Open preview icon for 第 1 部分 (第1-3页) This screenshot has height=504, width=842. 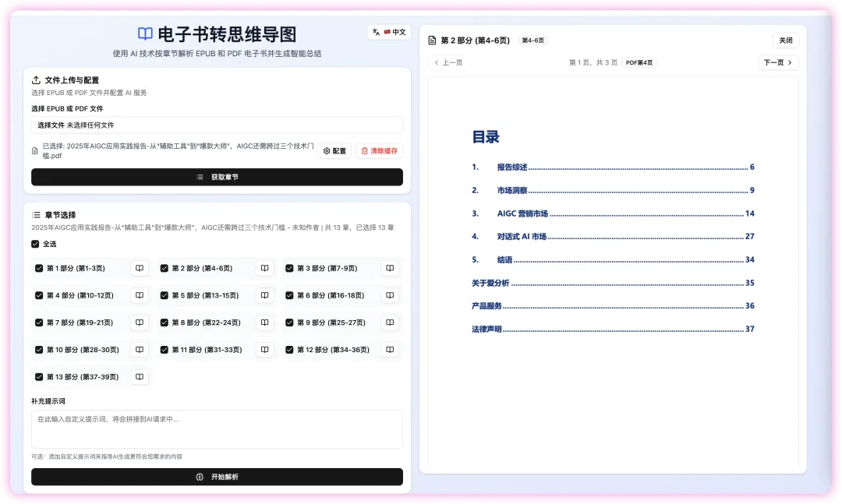tap(139, 268)
